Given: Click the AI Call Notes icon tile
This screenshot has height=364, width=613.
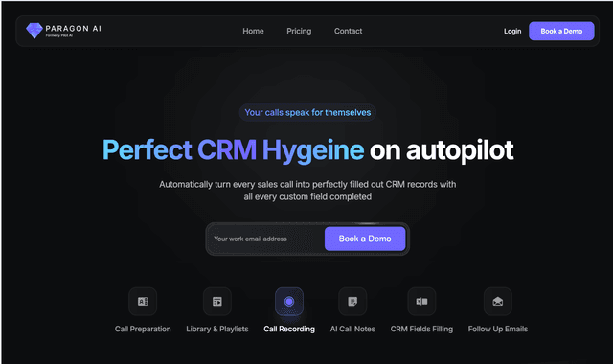Looking at the screenshot, I should 352,302.
